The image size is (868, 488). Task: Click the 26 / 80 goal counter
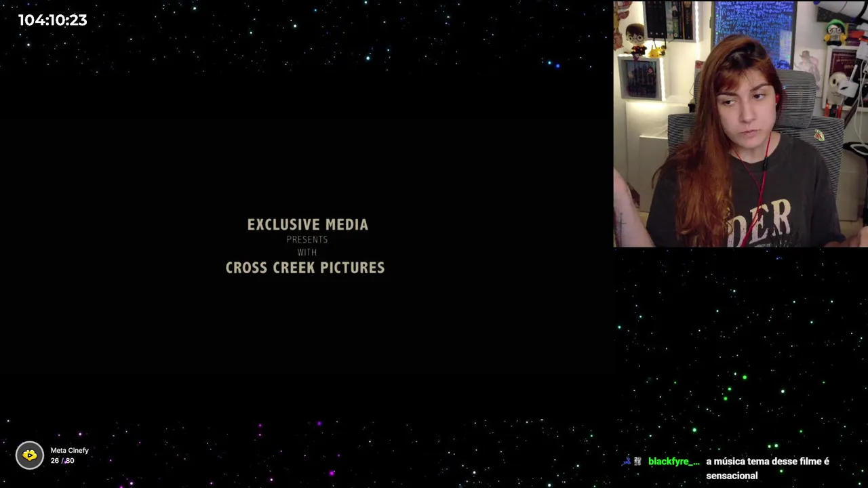62,461
